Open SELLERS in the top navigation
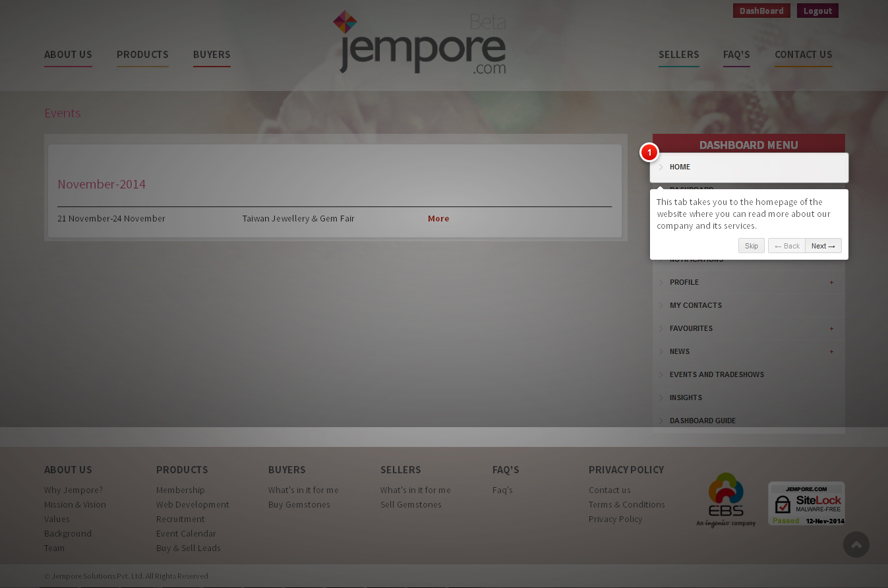888x588 pixels. 678,55
